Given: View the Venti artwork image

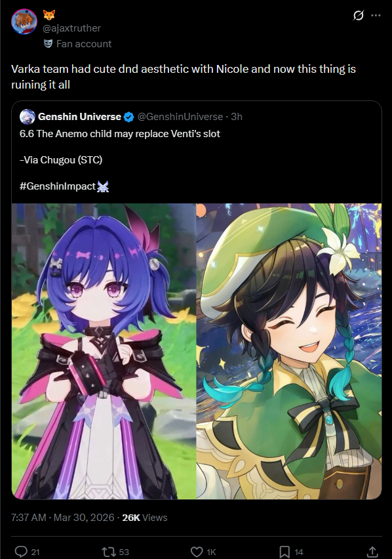Looking at the screenshot, I should tap(289, 351).
